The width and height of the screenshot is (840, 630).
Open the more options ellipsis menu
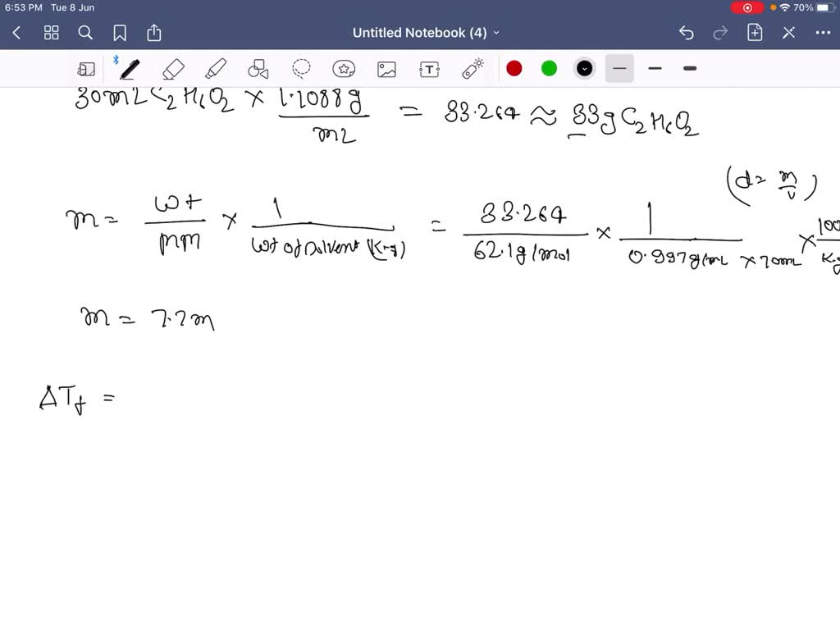tap(823, 33)
